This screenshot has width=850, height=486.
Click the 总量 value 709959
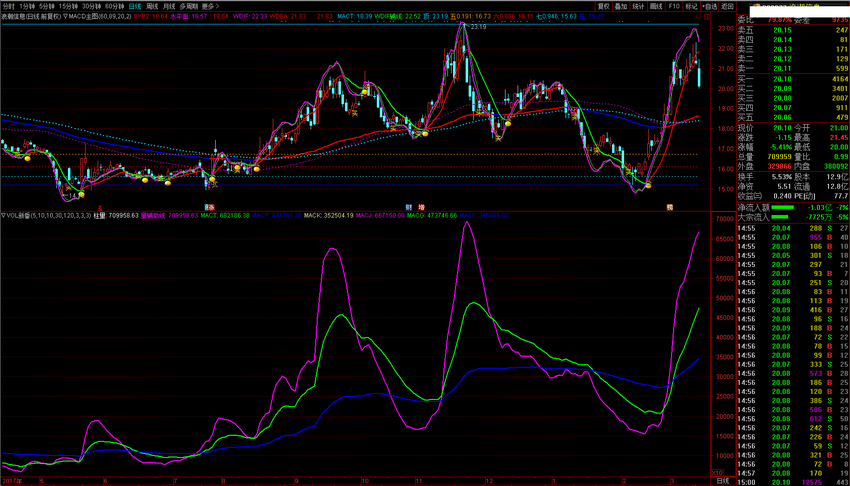coord(780,157)
